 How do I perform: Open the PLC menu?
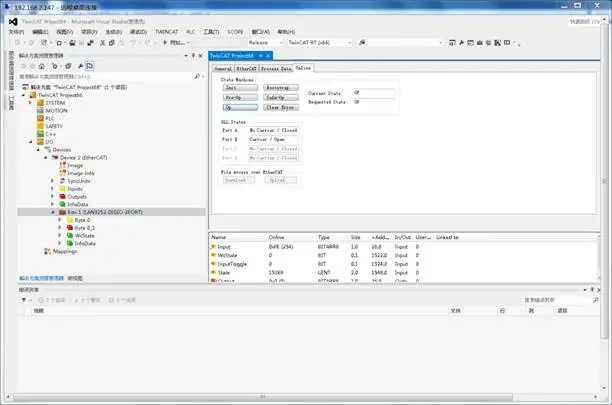coord(191,32)
